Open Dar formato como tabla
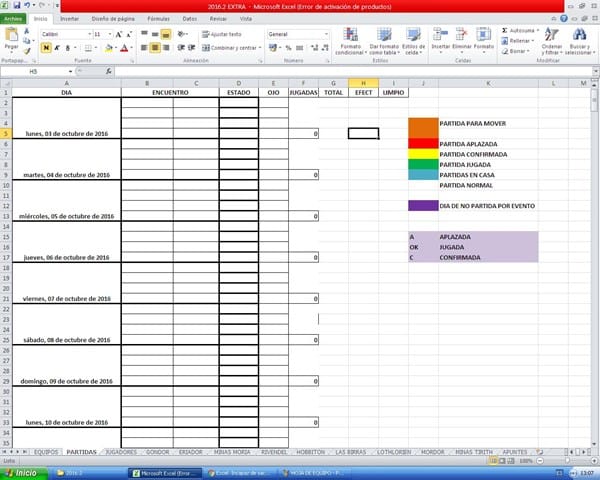Viewport: 600px width, 480px height. tap(384, 41)
